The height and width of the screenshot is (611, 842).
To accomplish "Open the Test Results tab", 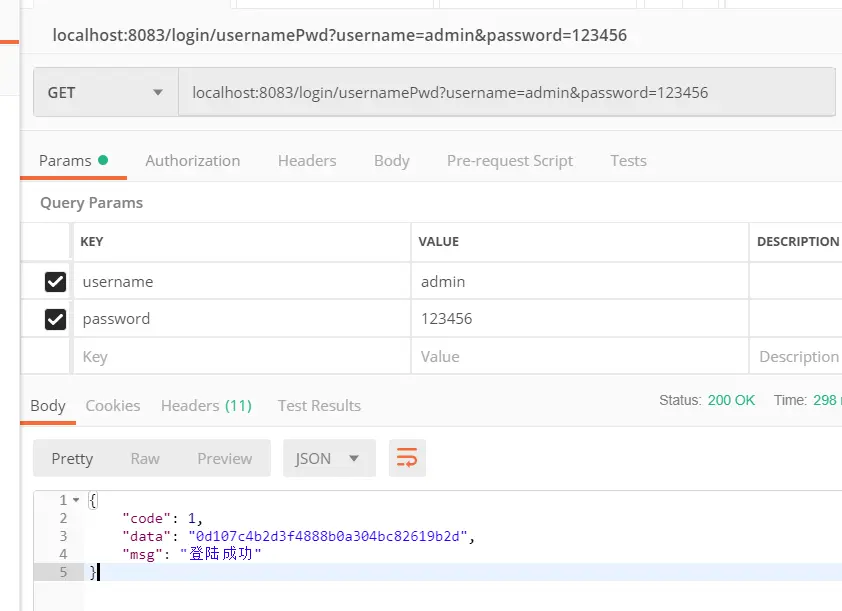I will pos(319,405).
